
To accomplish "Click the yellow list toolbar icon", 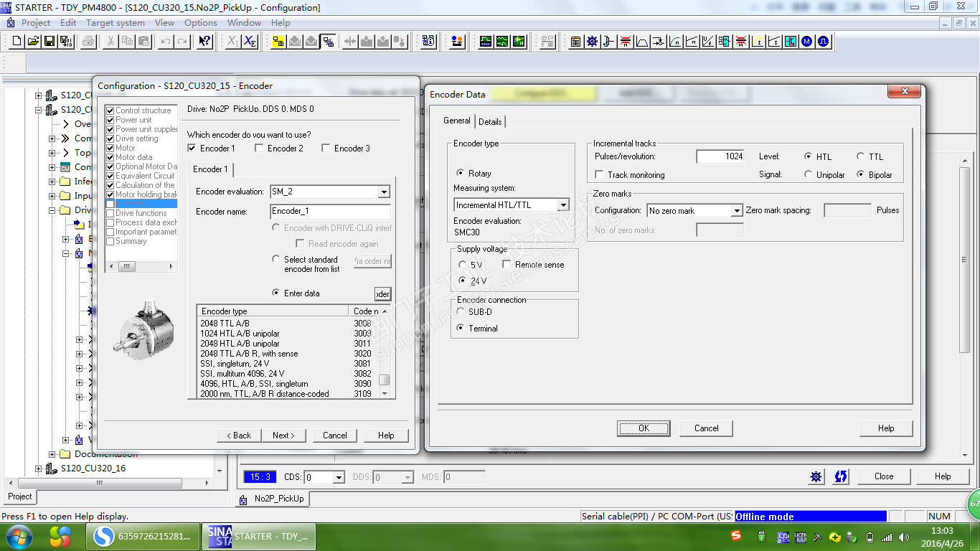I will (575, 42).
